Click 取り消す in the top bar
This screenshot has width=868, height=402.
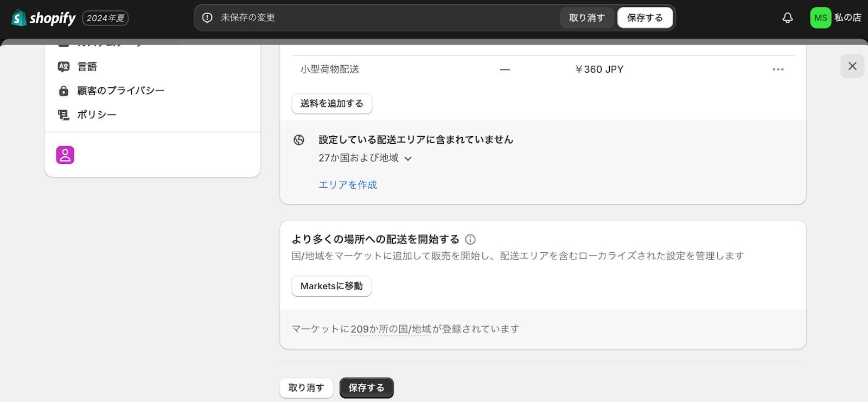[x=586, y=18]
